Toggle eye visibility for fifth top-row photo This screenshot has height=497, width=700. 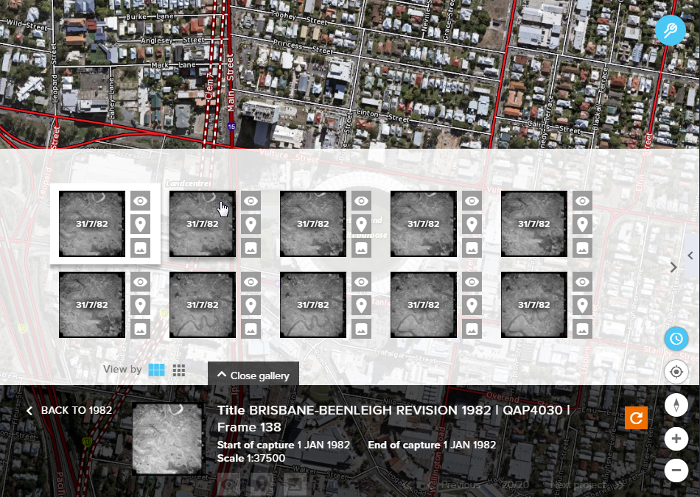(582, 201)
